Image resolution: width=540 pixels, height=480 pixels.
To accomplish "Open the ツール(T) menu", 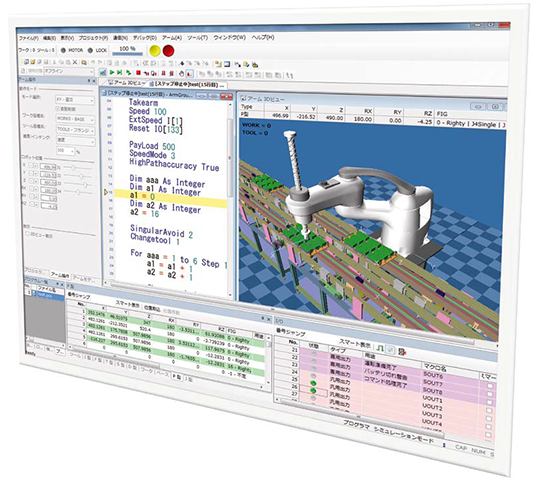I will (x=198, y=37).
